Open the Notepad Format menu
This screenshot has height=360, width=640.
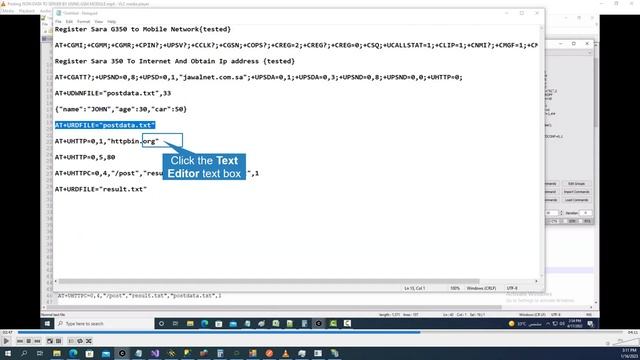tap(83, 21)
